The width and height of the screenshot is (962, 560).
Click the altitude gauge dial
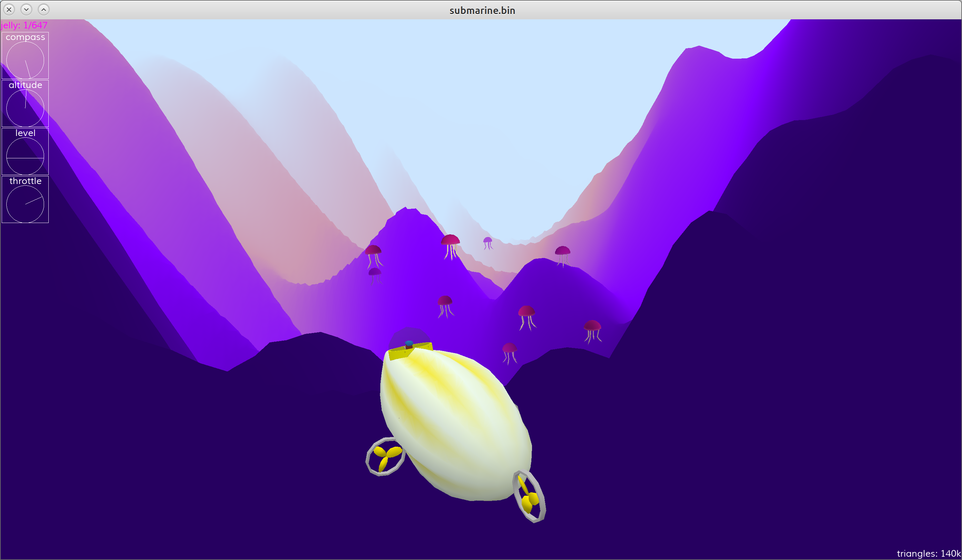(25, 108)
